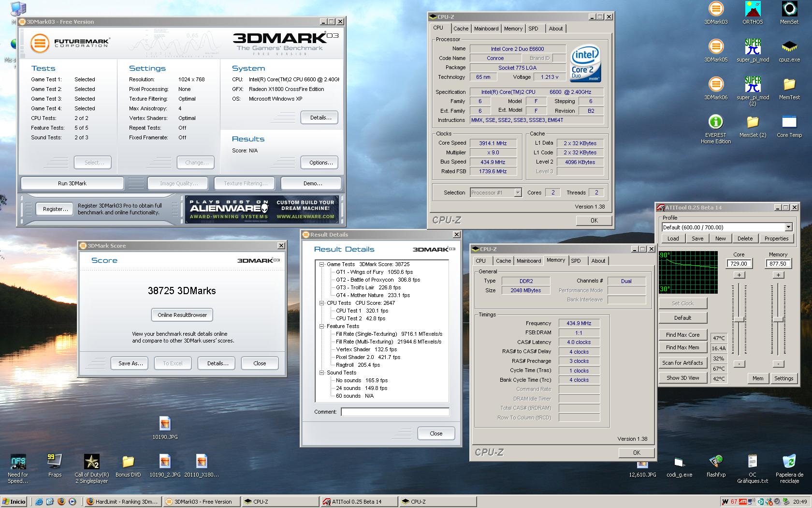Click the Memory clock value field 877.50
Screen dimensions: 812x508
[x=778, y=264]
